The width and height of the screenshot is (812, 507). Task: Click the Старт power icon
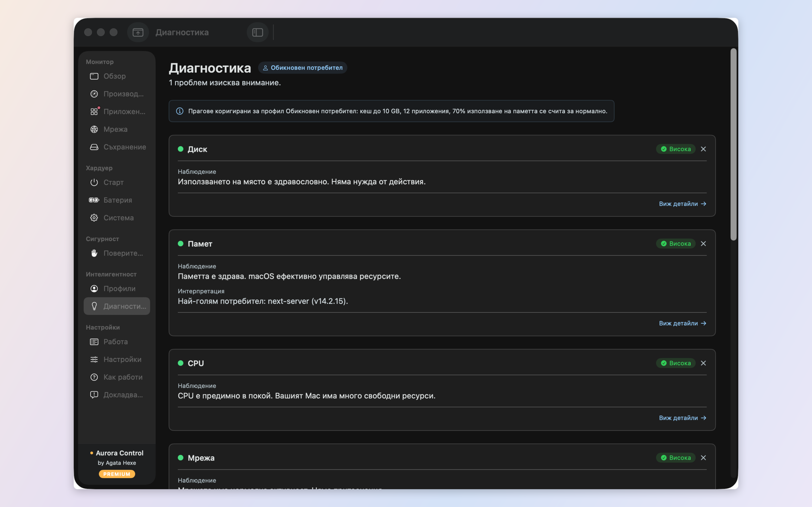pos(94,182)
